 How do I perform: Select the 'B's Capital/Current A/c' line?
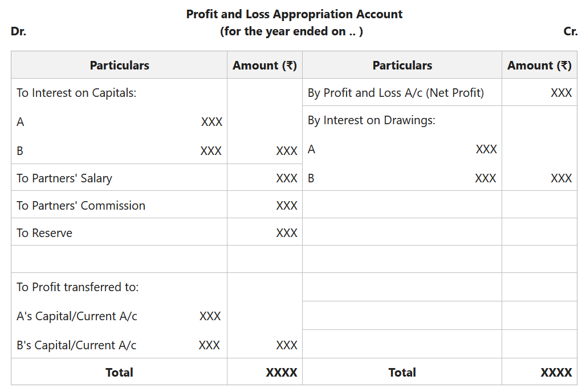76,345
